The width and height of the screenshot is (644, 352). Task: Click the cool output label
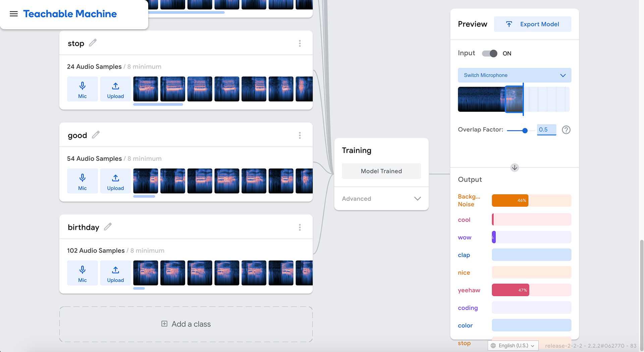click(x=464, y=220)
